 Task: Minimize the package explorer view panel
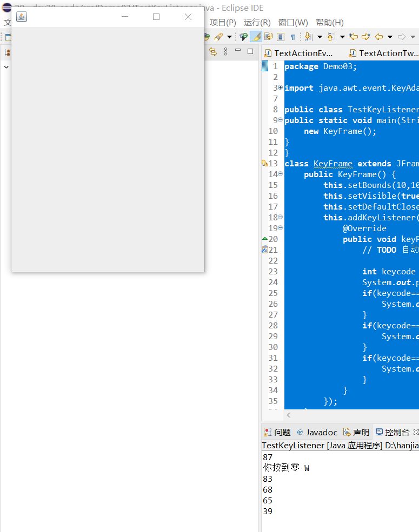[238, 50]
